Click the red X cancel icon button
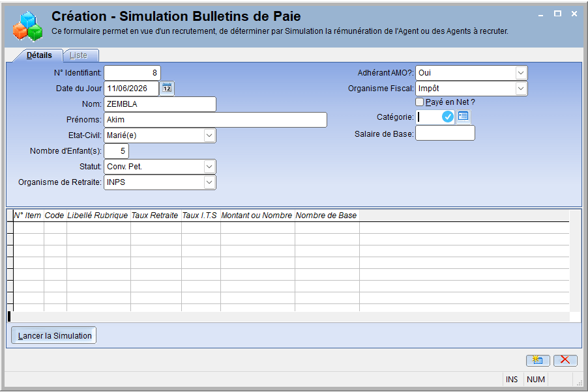This screenshot has height=392, width=588. click(x=565, y=360)
